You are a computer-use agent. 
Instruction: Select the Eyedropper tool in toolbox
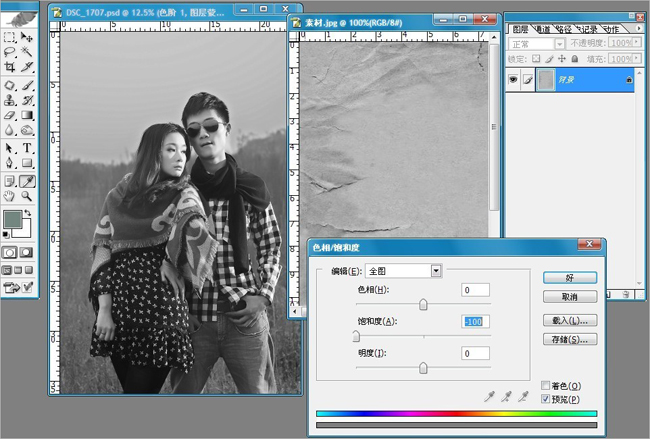[x=27, y=181]
